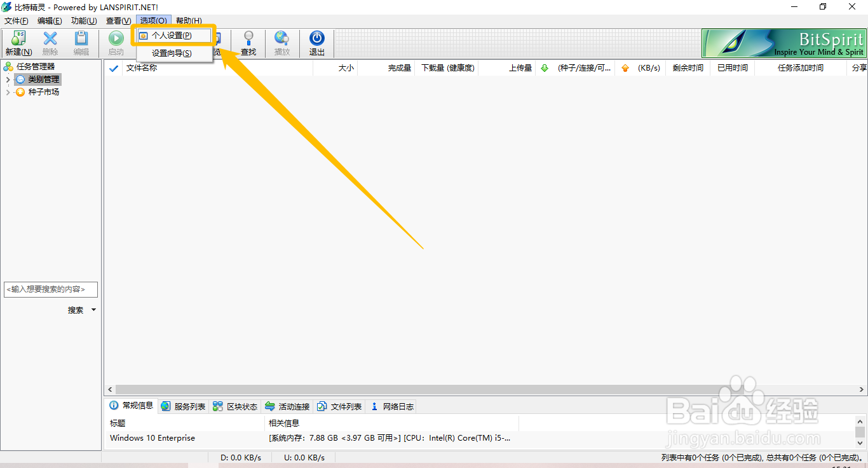Open the 功能(U) menu
Image resolution: width=868 pixels, height=468 pixels.
click(x=84, y=21)
